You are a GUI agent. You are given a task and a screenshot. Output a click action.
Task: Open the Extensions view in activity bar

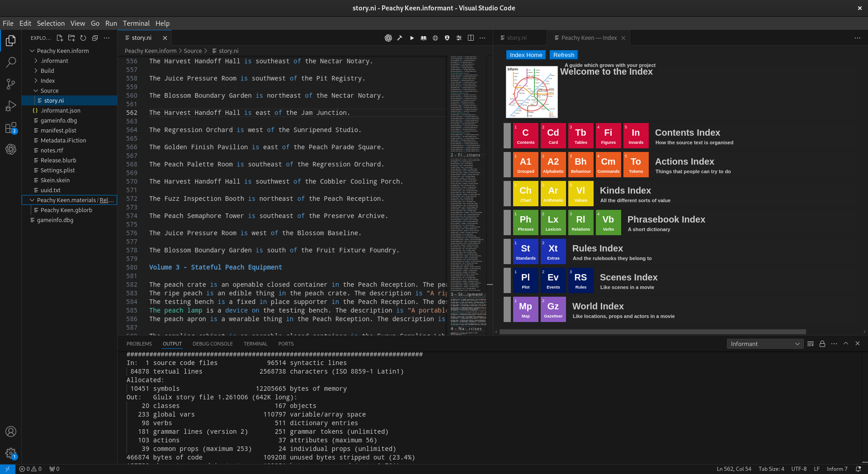(11, 128)
